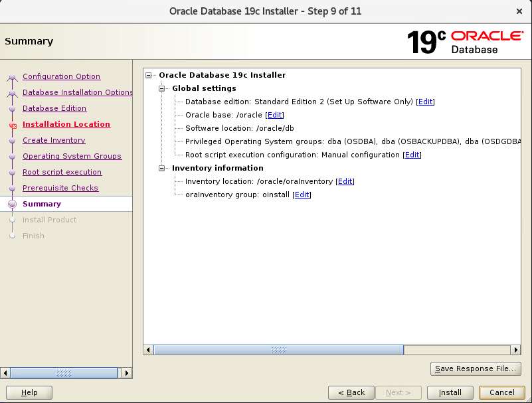The height and width of the screenshot is (403, 532).
Task: Return to Prerequisite Checks step
Action: point(60,188)
